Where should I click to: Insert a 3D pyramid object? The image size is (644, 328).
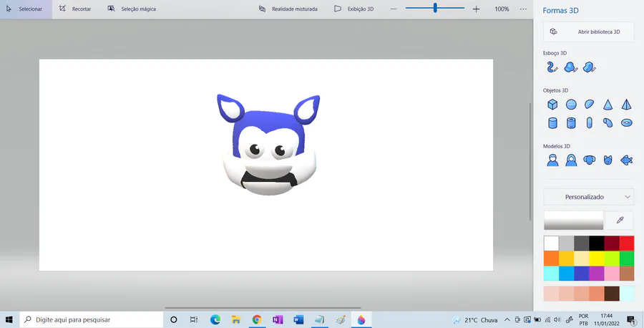click(x=626, y=105)
